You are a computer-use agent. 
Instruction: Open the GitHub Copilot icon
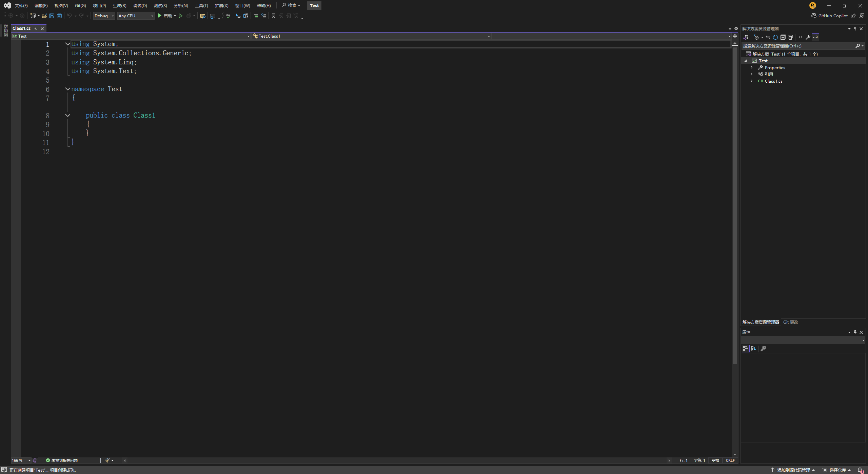pos(813,16)
